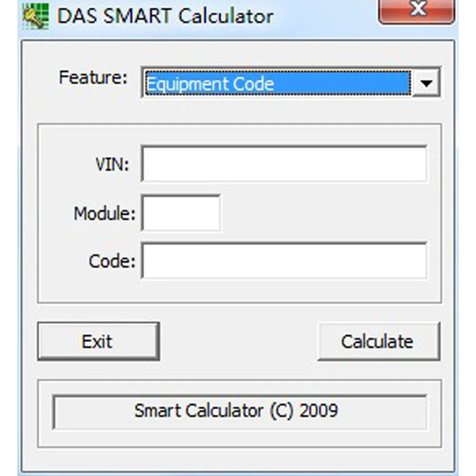Click the DAS SMART Calculator title text

[x=166, y=16]
